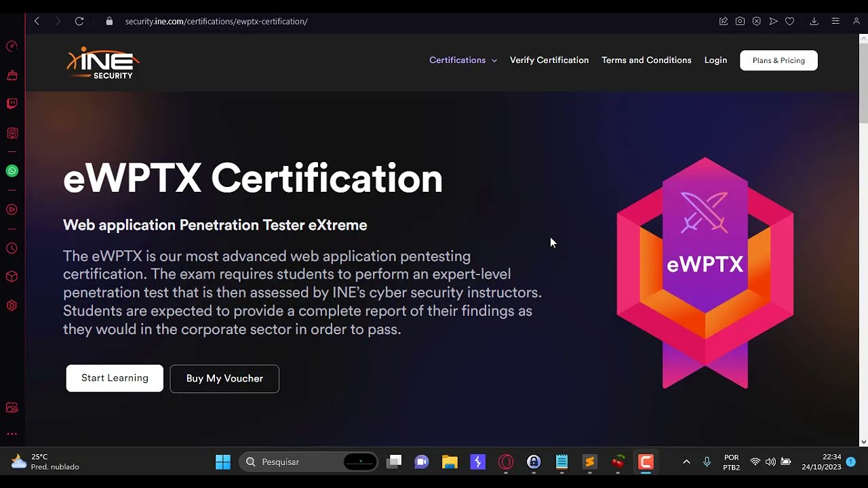This screenshot has width=868, height=488.
Task: Open the Cherrytree app on taskbar
Action: pos(618,462)
